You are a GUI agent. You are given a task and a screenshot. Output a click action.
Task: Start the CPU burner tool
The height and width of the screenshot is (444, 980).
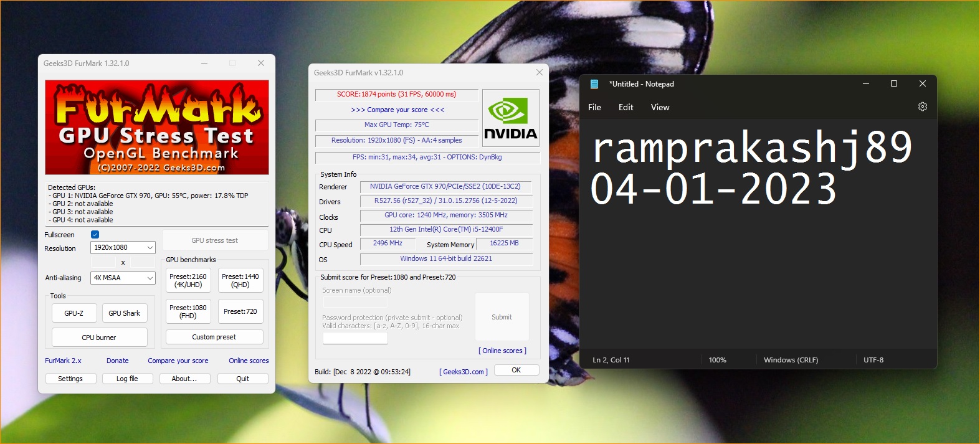[99, 338]
